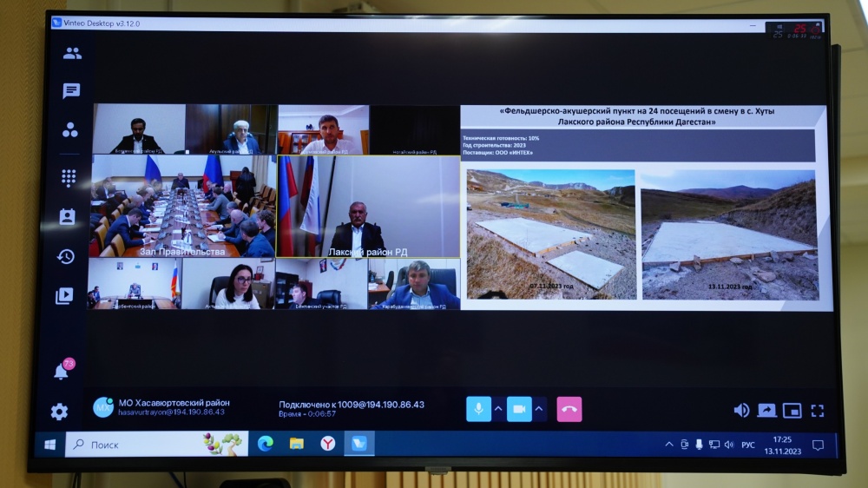This screenshot has width=868, height=488.
Task: Show hidden system tray icons
Action: [668, 445]
